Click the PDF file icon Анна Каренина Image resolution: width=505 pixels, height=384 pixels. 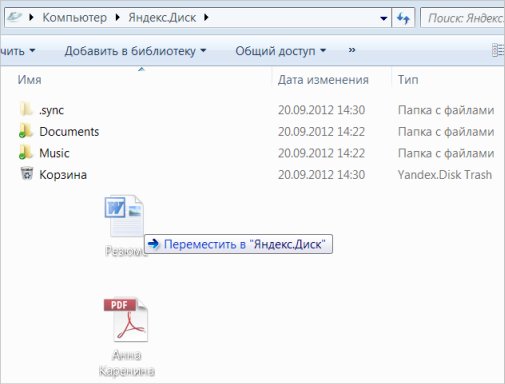pos(126,320)
